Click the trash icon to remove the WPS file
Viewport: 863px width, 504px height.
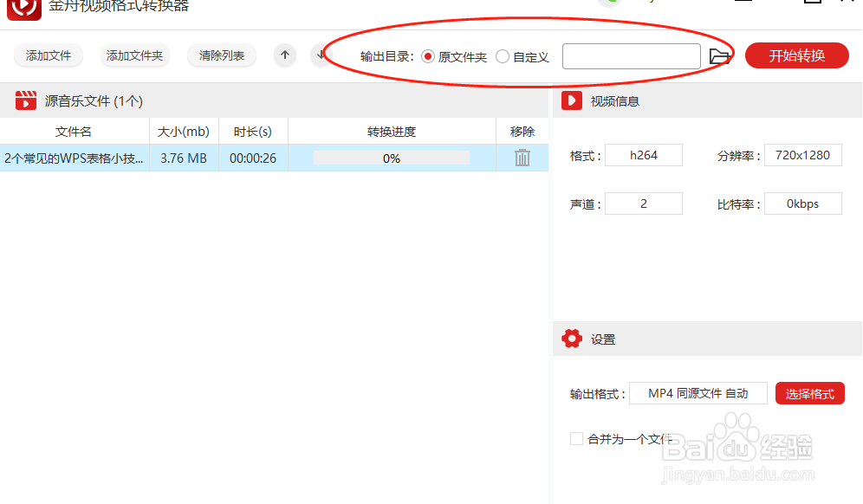tap(522, 158)
